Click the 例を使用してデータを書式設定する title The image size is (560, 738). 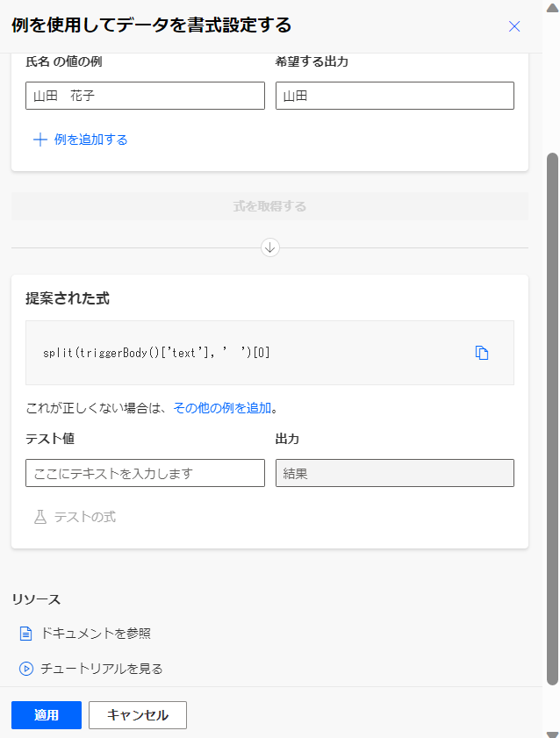click(x=152, y=25)
